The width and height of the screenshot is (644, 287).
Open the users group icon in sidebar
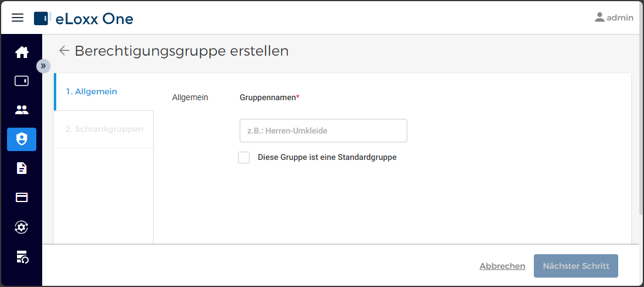22,110
